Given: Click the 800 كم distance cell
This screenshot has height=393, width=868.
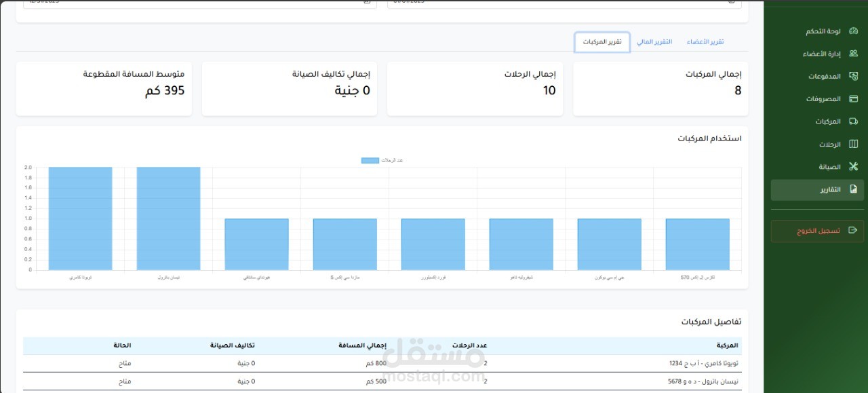Looking at the screenshot, I should point(375,363).
